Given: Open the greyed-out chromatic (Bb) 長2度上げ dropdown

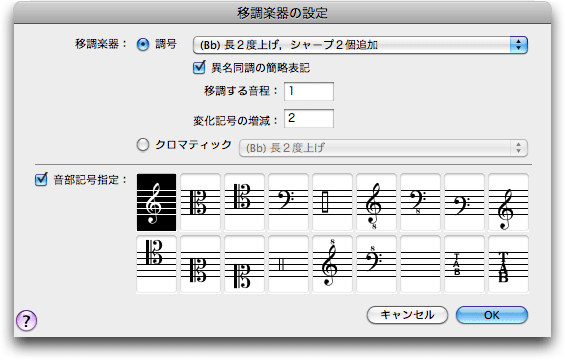Looking at the screenshot, I should tap(383, 148).
